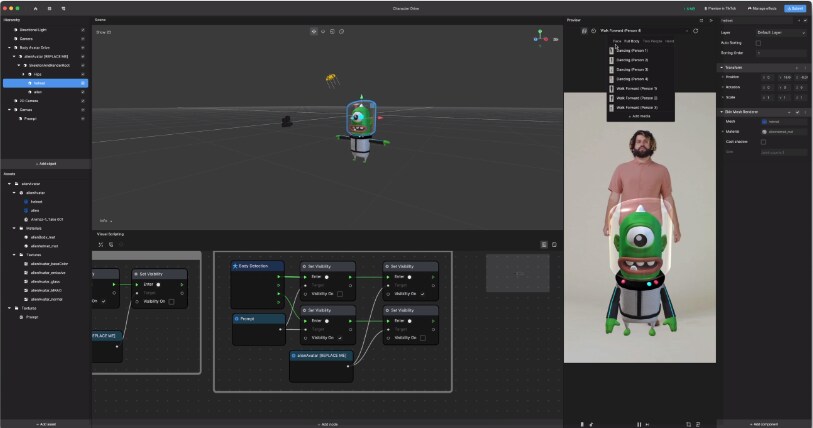813x428 pixels.
Task: Toggle visibility of the alien object
Action: pyautogui.click(x=83, y=92)
